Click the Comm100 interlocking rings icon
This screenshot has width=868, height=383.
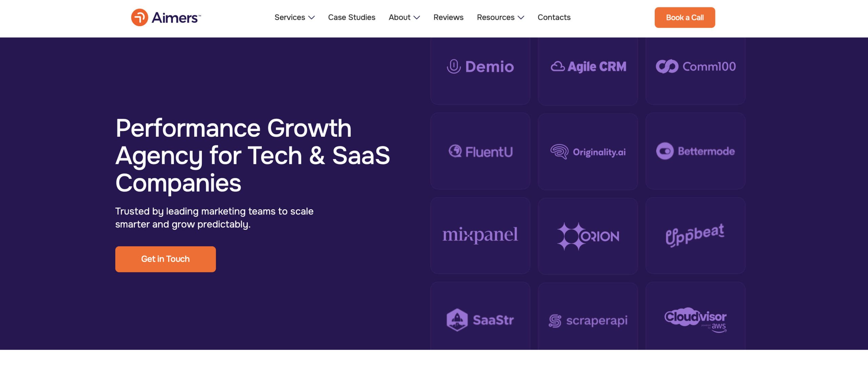click(667, 66)
